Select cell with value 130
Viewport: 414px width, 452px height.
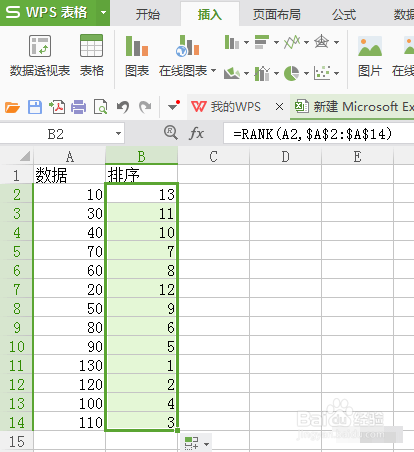[69, 365]
